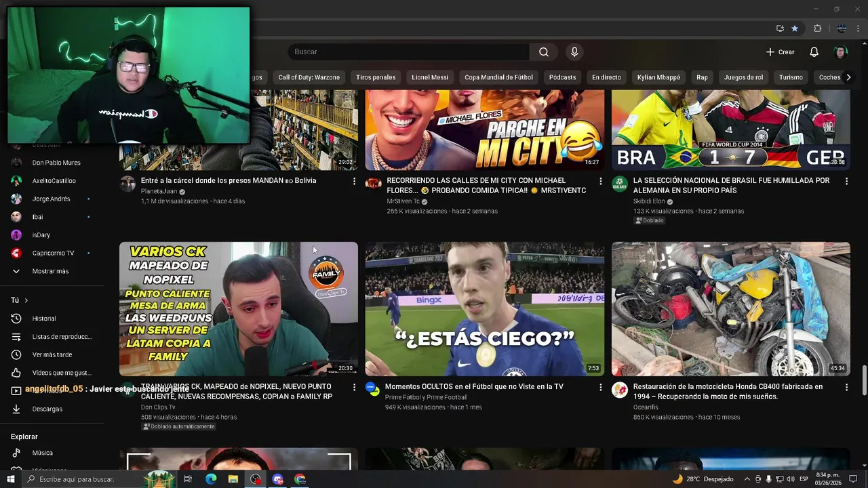
Task: Open Jorge Andrés subscription
Action: coord(52,199)
